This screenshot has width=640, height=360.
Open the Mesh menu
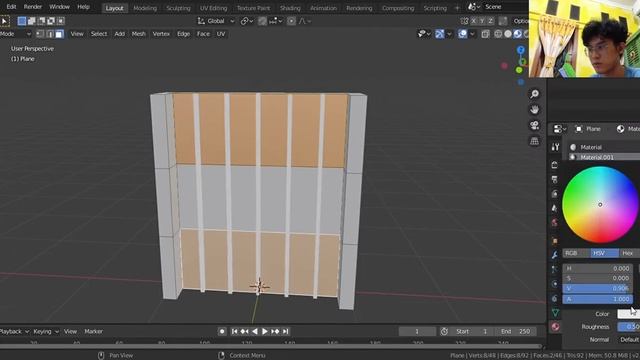[x=138, y=34]
